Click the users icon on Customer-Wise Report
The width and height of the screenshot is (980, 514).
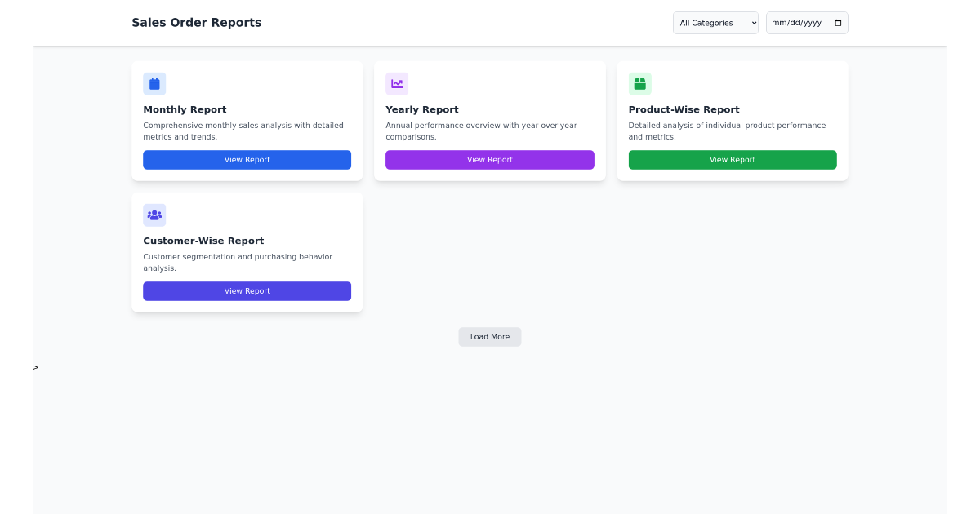(154, 215)
